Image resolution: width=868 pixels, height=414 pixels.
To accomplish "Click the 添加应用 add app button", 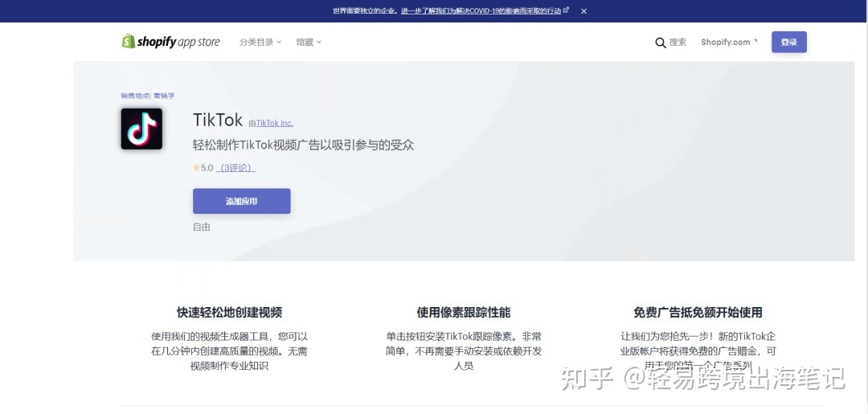I will (x=241, y=201).
